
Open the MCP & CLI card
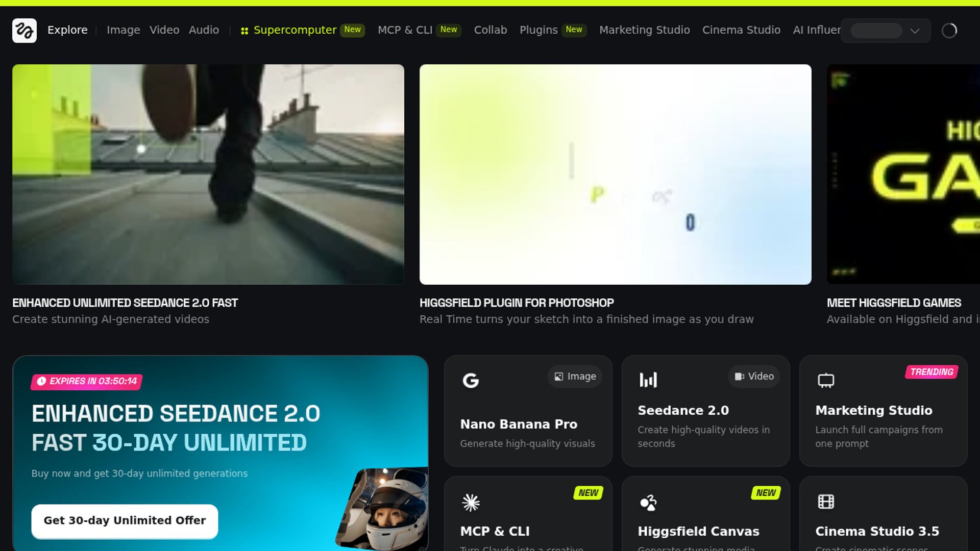click(528, 514)
